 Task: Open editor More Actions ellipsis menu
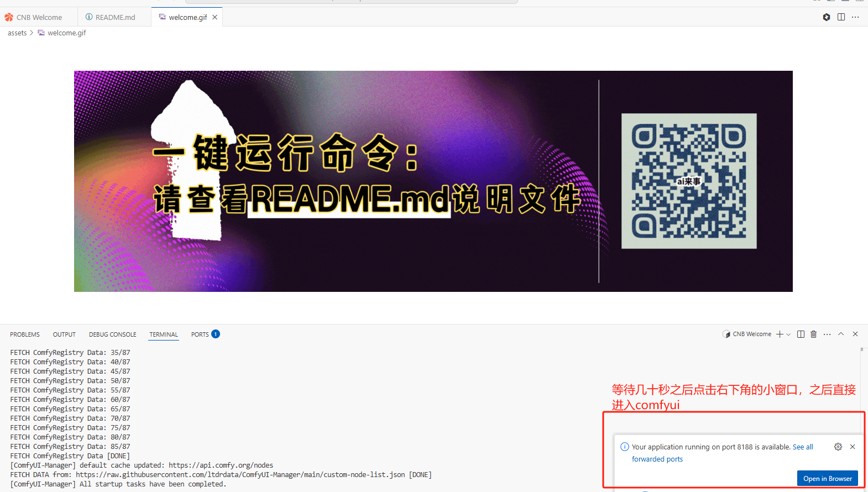pyautogui.click(x=855, y=17)
